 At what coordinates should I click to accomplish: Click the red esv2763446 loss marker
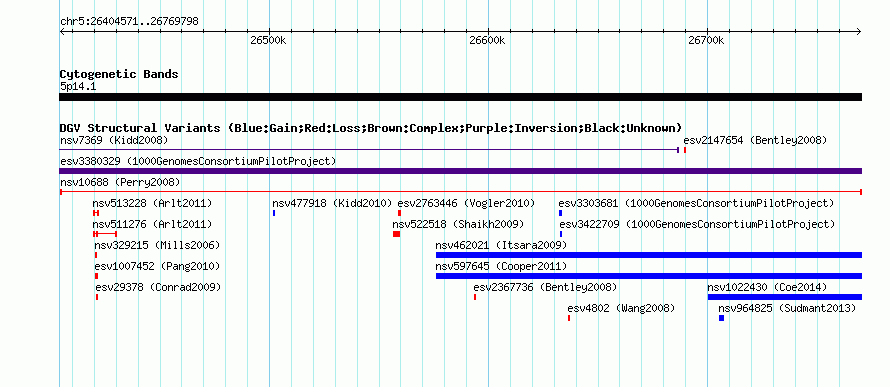pyautogui.click(x=400, y=213)
